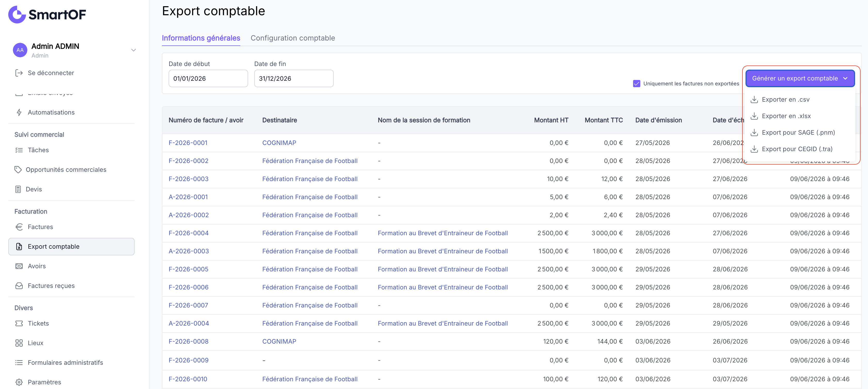Click the Date de fin field
Viewport: 868px width, 389px height.
click(x=293, y=78)
